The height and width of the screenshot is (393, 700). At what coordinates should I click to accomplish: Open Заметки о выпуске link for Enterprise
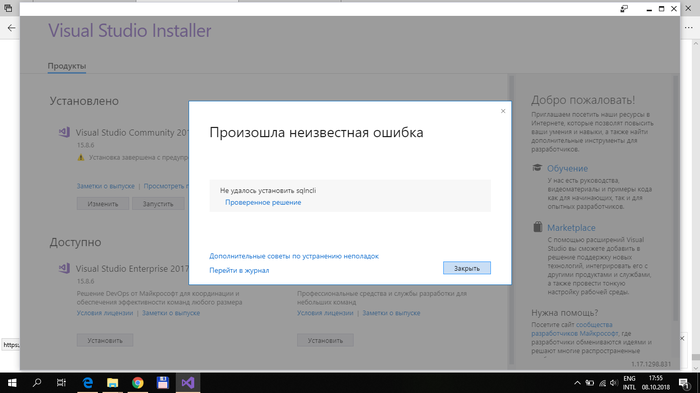[171, 313]
